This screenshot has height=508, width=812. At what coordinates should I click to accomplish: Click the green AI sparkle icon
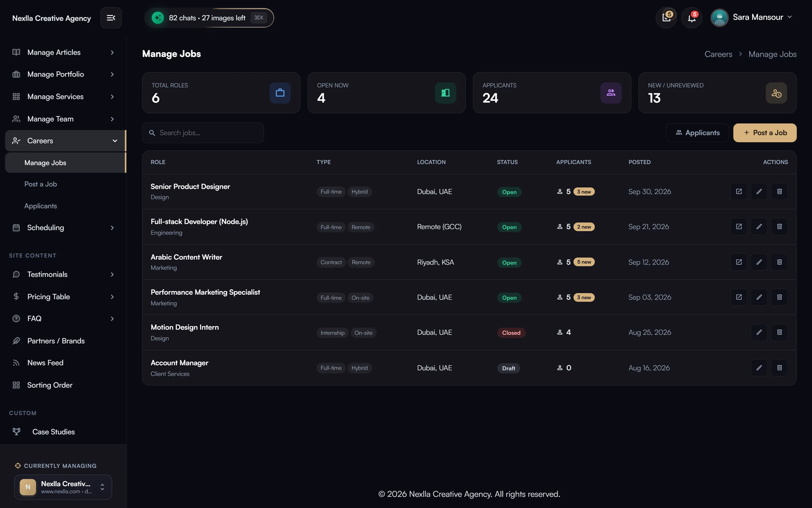(158, 18)
